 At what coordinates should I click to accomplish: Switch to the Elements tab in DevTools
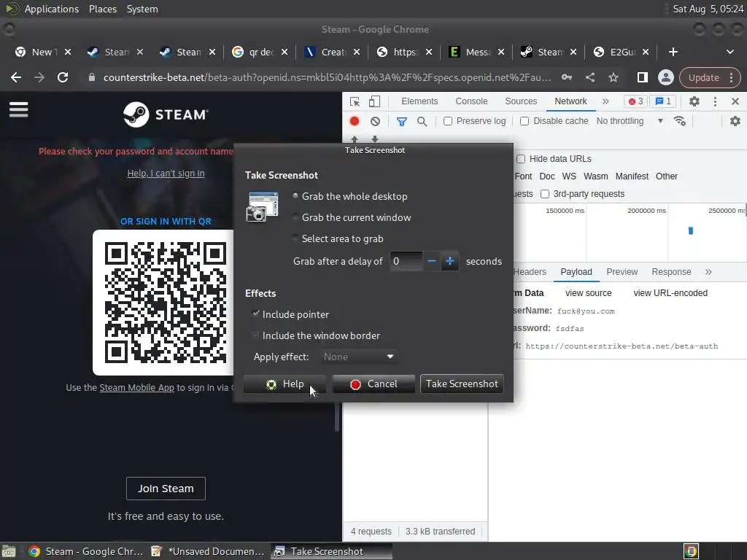[419, 101]
